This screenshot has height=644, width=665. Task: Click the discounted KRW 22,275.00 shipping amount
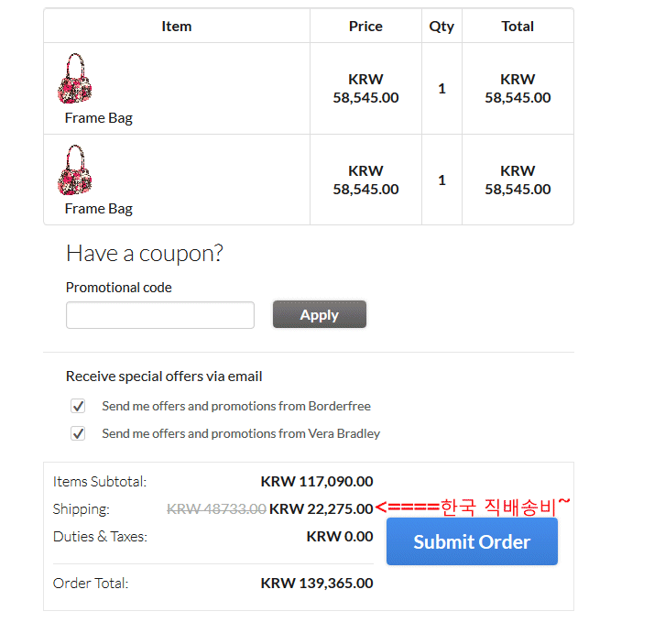point(322,508)
